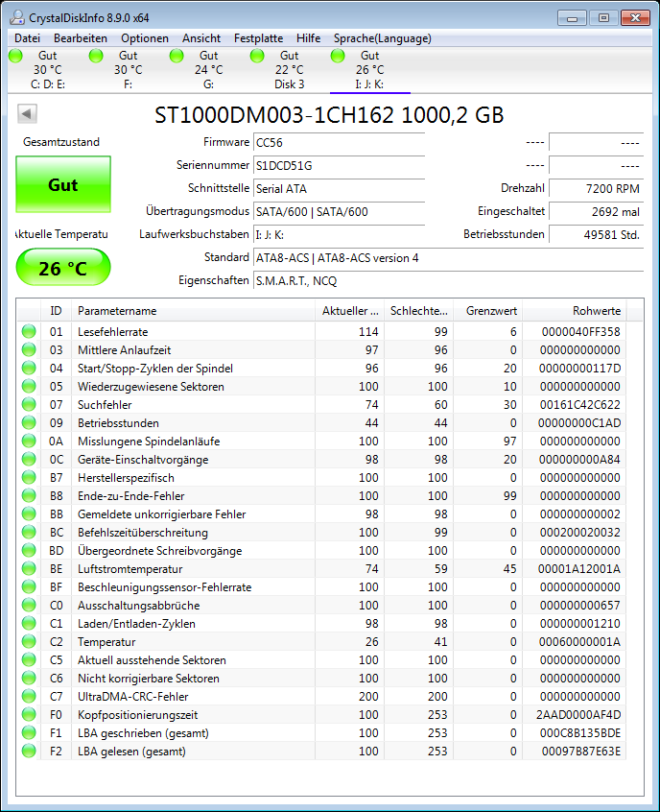The image size is (660, 812).
Task: Click the Betriebsstunden value 49581 Std.
Action: 596,234
